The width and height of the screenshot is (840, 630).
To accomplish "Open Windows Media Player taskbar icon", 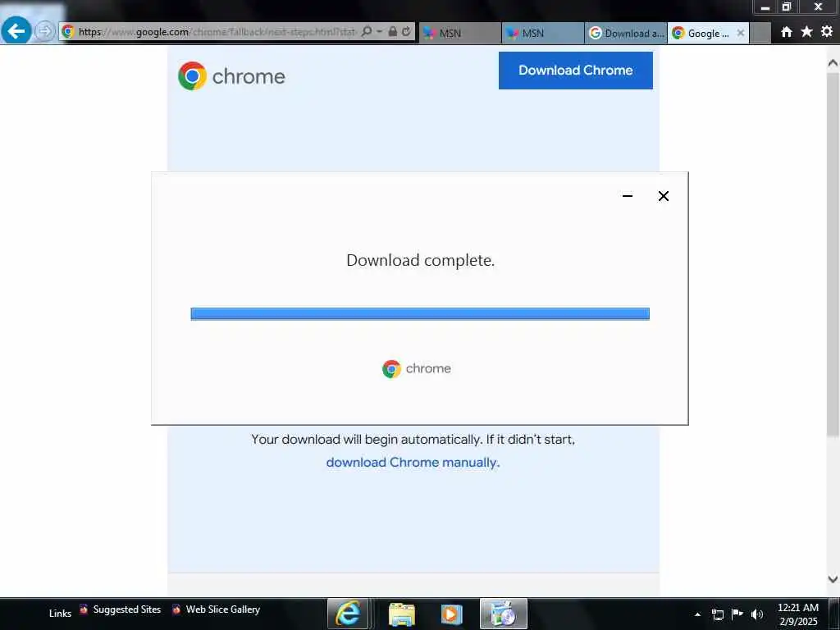I will [451, 614].
